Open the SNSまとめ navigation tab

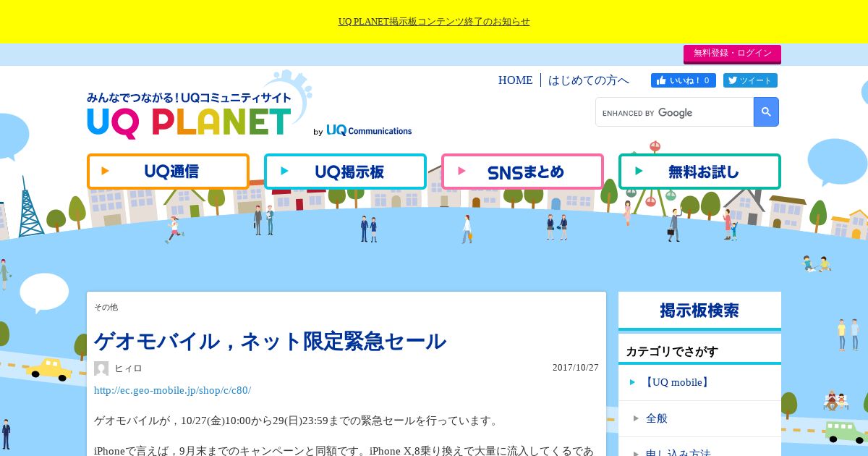pos(522,172)
